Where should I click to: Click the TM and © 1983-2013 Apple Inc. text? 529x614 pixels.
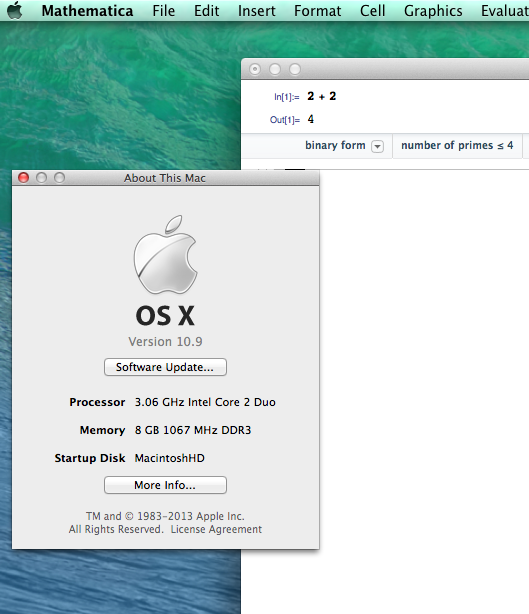click(x=165, y=516)
